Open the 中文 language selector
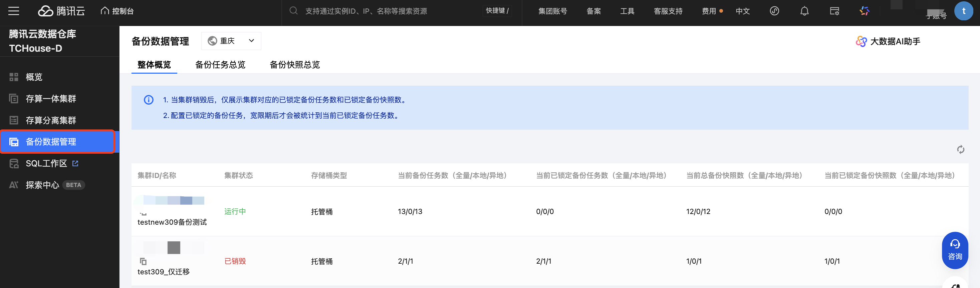 (742, 11)
